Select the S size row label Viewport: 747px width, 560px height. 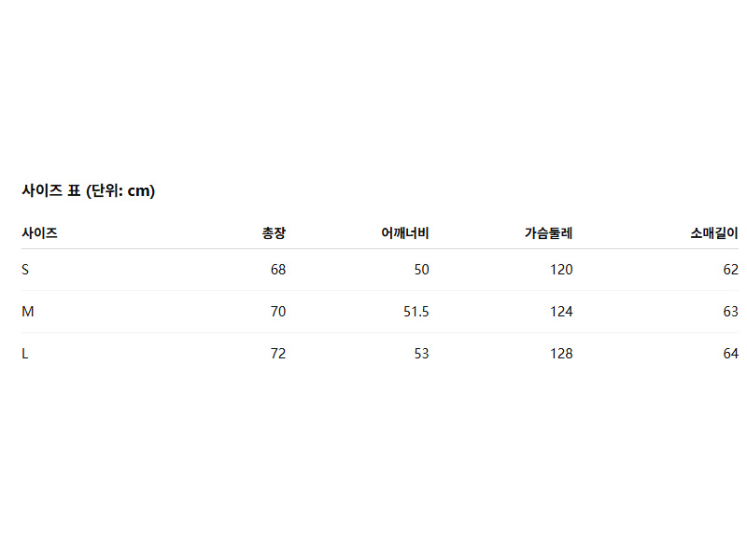tap(26, 270)
